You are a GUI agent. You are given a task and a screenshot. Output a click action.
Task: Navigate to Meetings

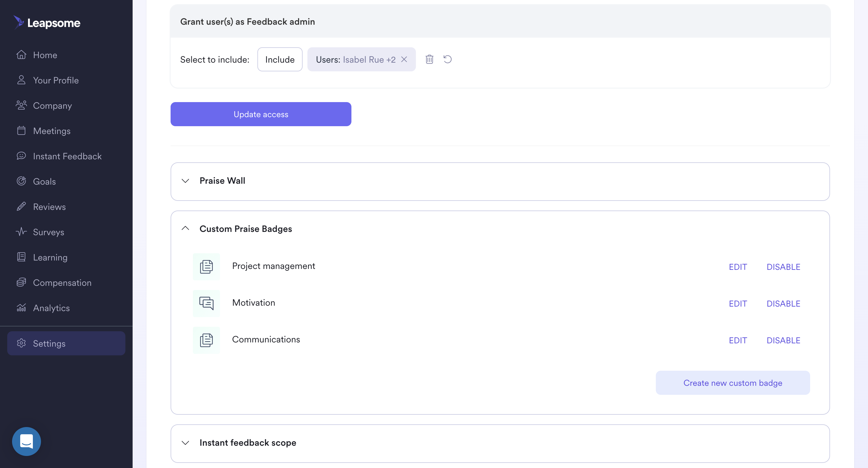click(x=52, y=131)
